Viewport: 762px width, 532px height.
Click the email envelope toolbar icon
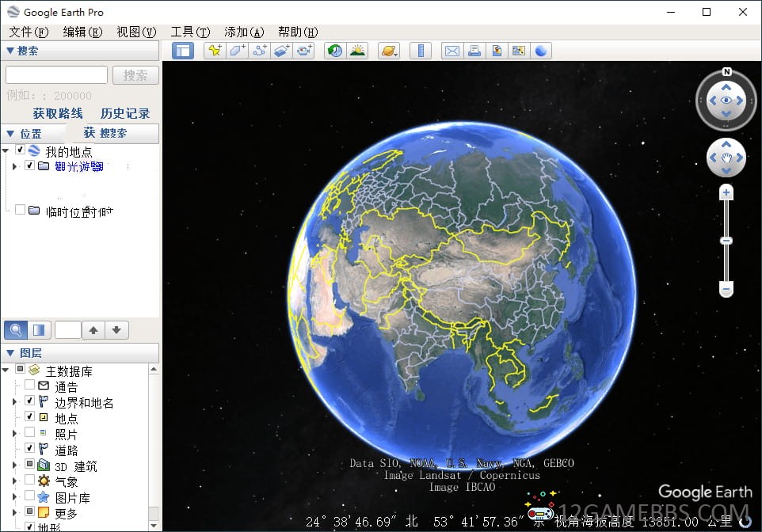pyautogui.click(x=452, y=51)
